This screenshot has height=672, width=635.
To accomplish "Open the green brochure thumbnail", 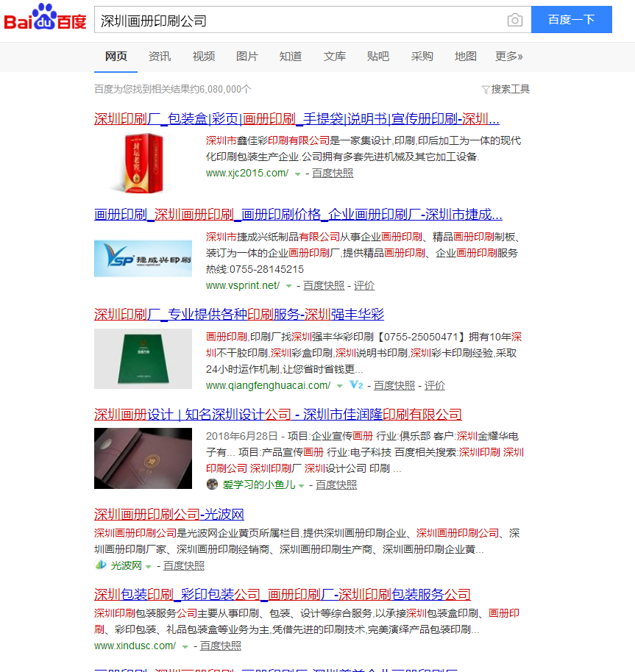I will [x=143, y=359].
